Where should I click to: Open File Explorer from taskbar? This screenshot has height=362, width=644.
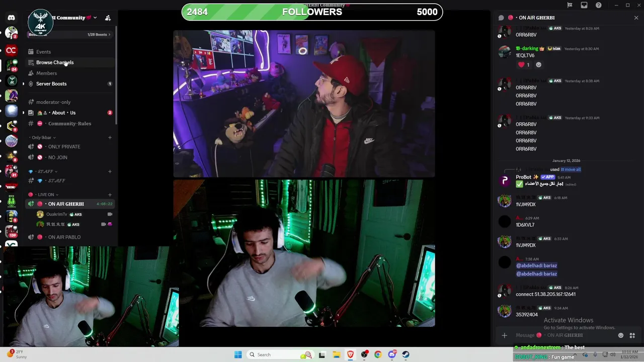(x=336, y=354)
